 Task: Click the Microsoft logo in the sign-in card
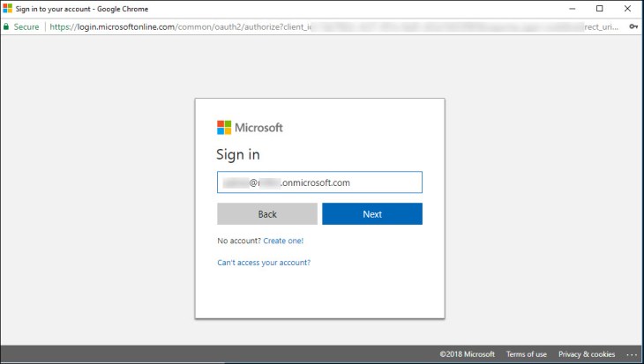[x=250, y=128]
